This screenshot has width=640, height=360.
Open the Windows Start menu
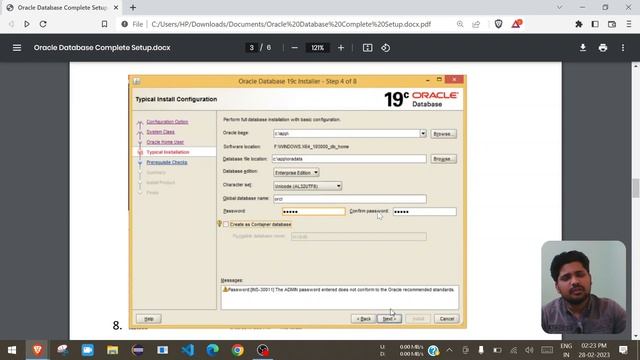point(12,350)
